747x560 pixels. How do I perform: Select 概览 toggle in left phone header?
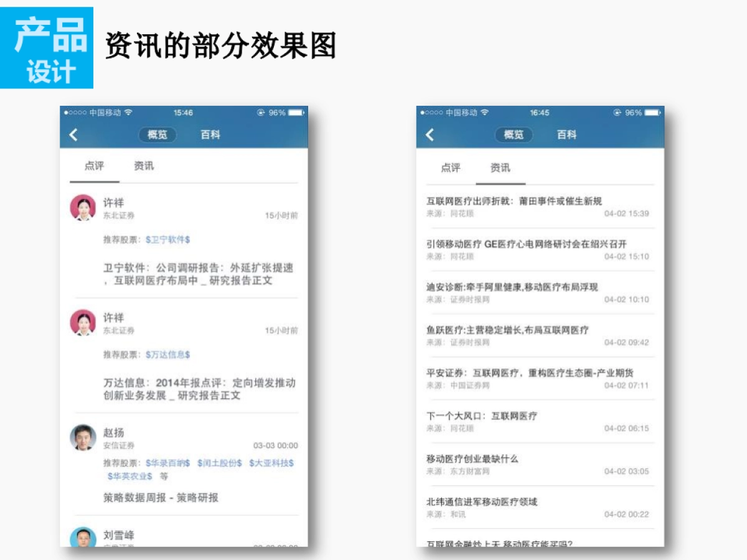pos(157,135)
